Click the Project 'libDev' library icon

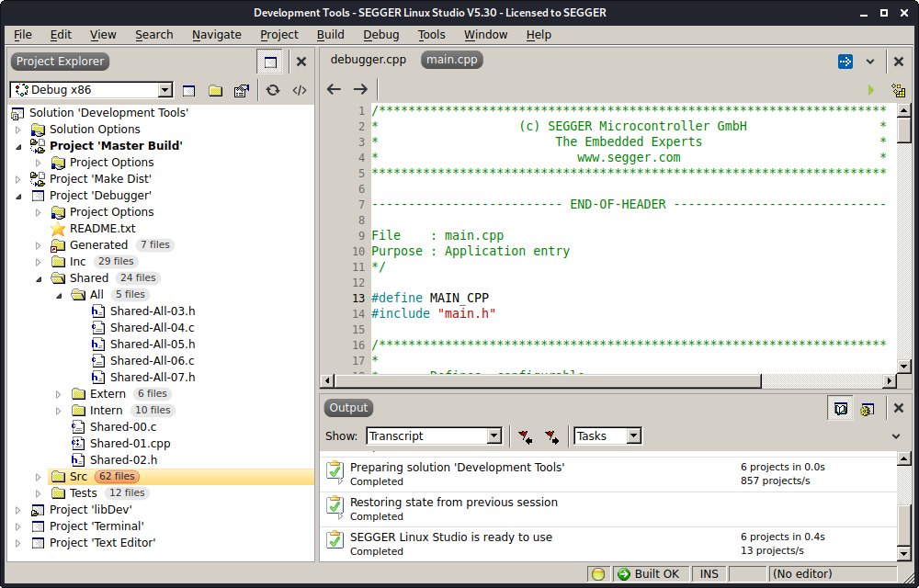(x=38, y=510)
